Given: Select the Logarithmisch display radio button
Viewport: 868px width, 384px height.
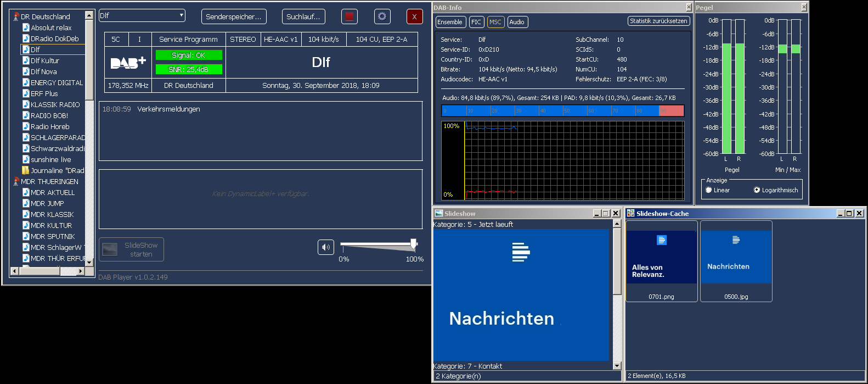Looking at the screenshot, I should [757, 190].
